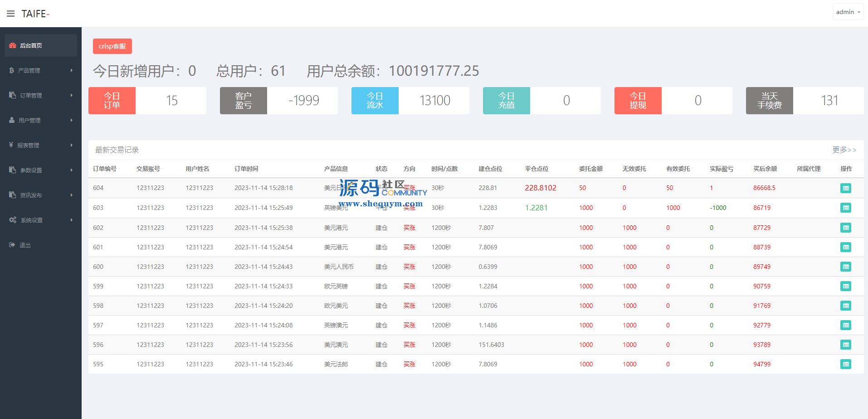The width and height of the screenshot is (868, 419).
Task: Click the 所属代理 column header
Action: click(809, 169)
